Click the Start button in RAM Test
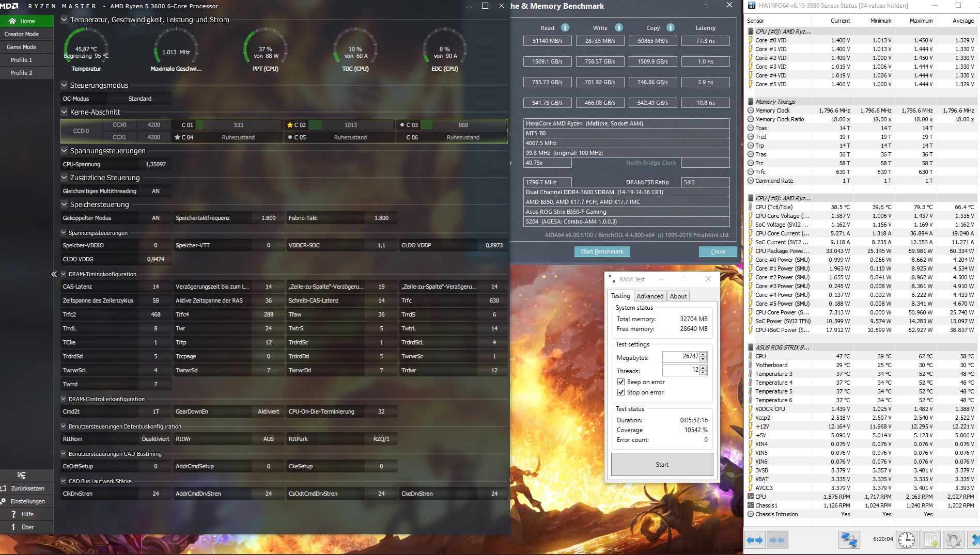980x555 pixels. [662, 465]
